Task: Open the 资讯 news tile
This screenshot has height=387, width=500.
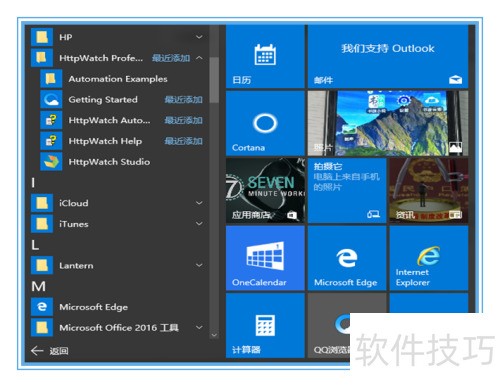Action: 429,190
